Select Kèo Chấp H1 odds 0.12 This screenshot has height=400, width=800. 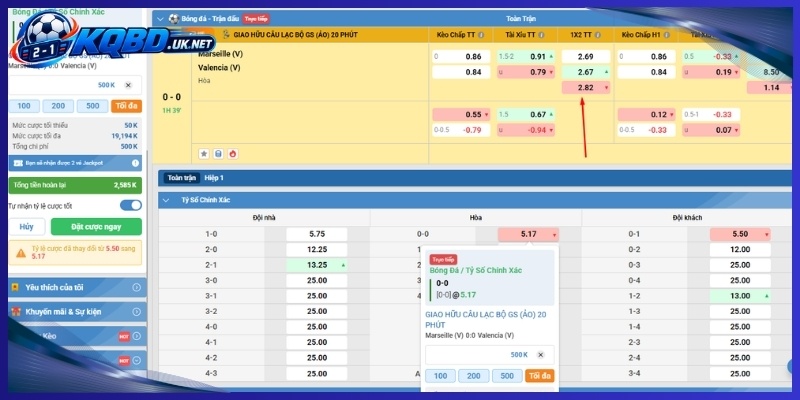tap(647, 115)
